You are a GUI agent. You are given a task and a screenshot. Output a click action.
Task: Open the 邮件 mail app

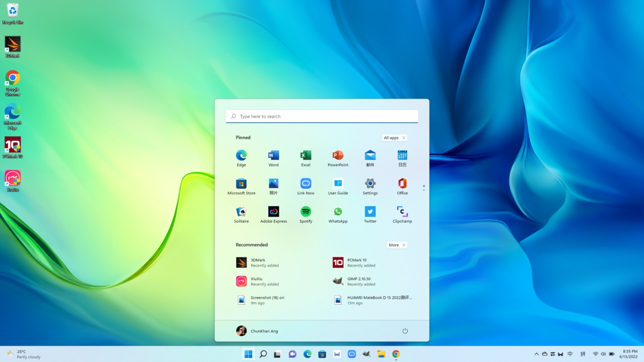[370, 158]
